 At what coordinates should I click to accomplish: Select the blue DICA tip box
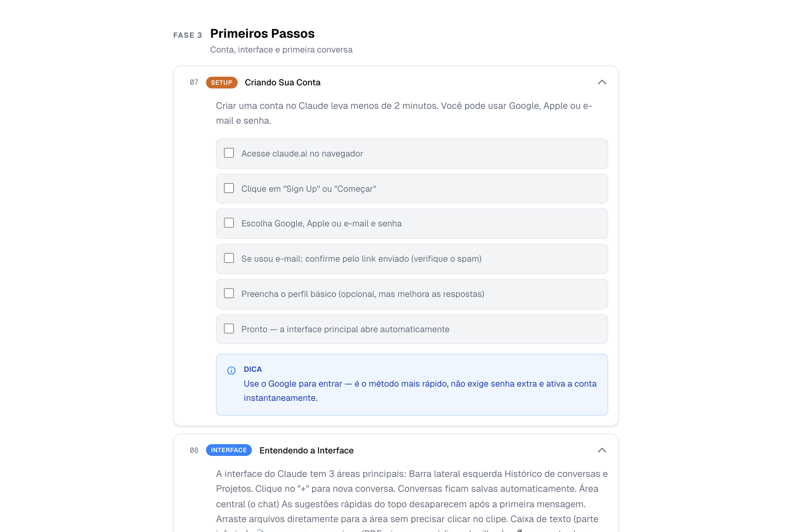coord(411,384)
